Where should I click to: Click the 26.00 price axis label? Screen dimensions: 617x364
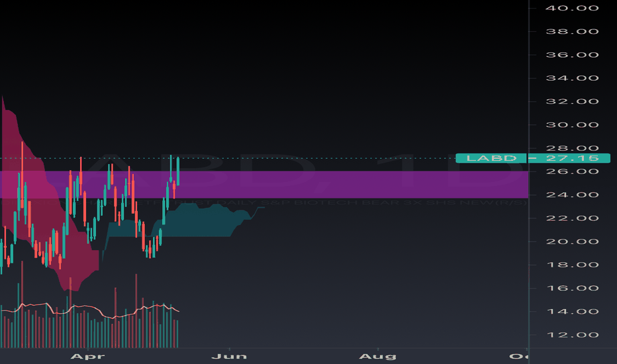(x=572, y=171)
